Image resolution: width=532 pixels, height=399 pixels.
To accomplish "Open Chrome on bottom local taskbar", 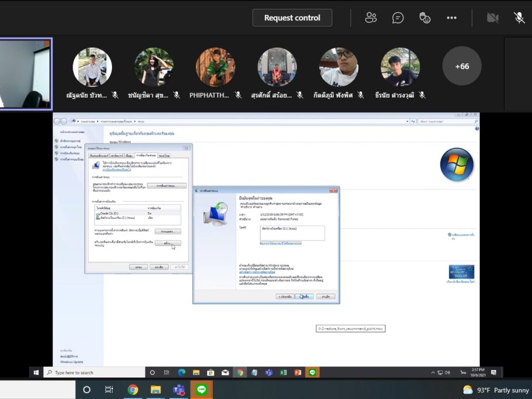I will coord(132,390).
